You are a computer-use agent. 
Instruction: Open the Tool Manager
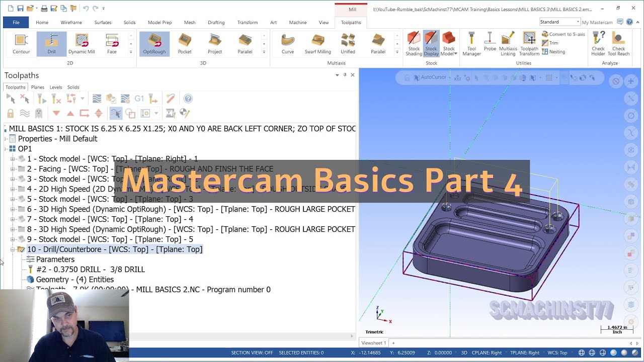tap(471, 44)
